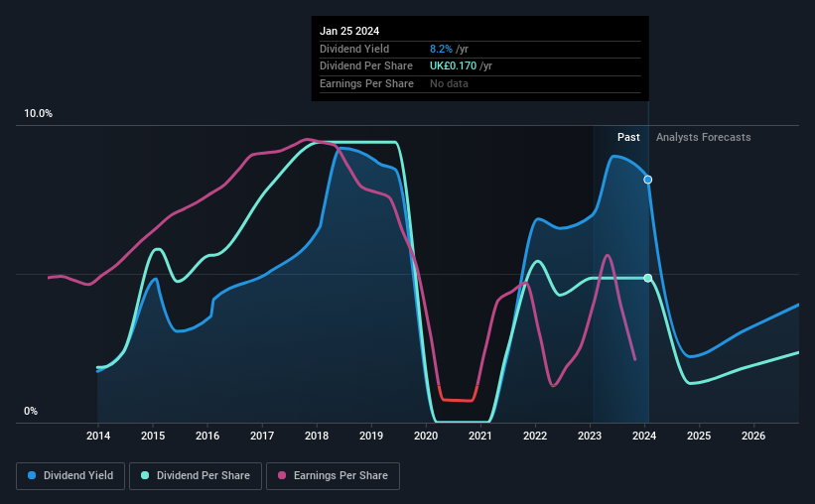Click the 'Analysts Forecasts' label
This screenshot has width=815, height=504.
point(703,137)
